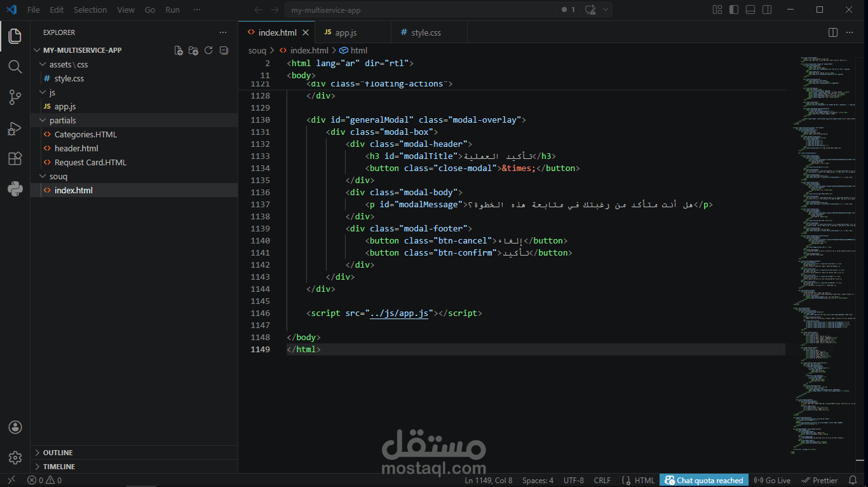Expand the OUTLINE section
Image resolution: width=868 pixels, height=487 pixels.
[x=134, y=453]
